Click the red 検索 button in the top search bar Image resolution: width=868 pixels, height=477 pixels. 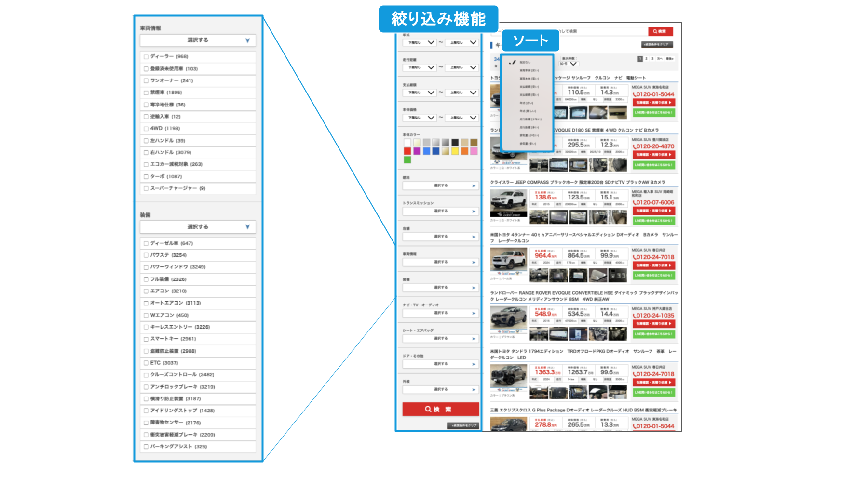pos(660,31)
